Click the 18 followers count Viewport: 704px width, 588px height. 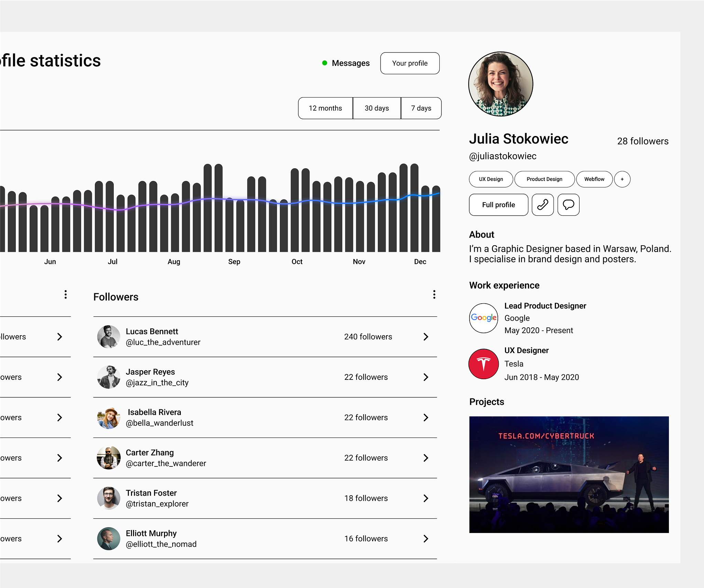click(366, 498)
